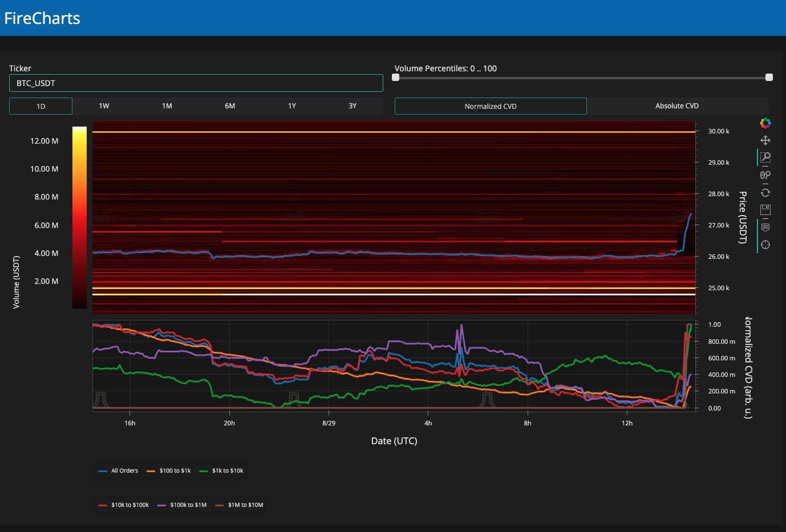Toggle the Hover tooltip tool
The image size is (786, 532).
(x=765, y=228)
